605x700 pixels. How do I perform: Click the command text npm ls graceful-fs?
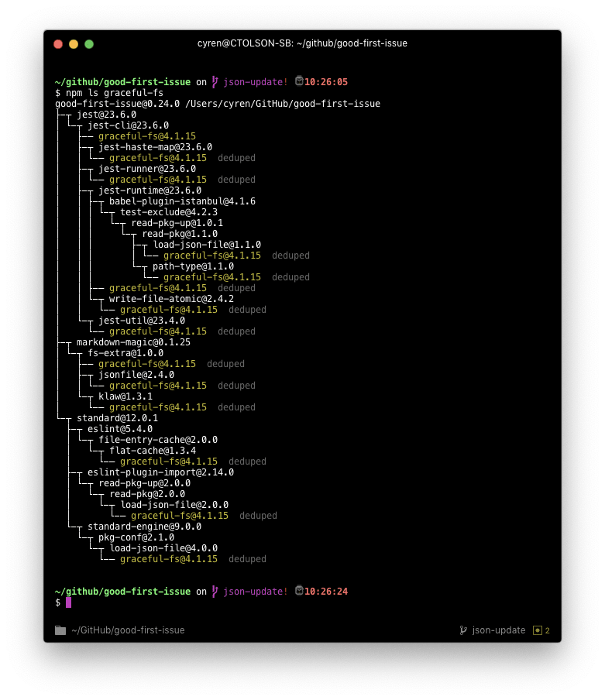tap(115, 93)
